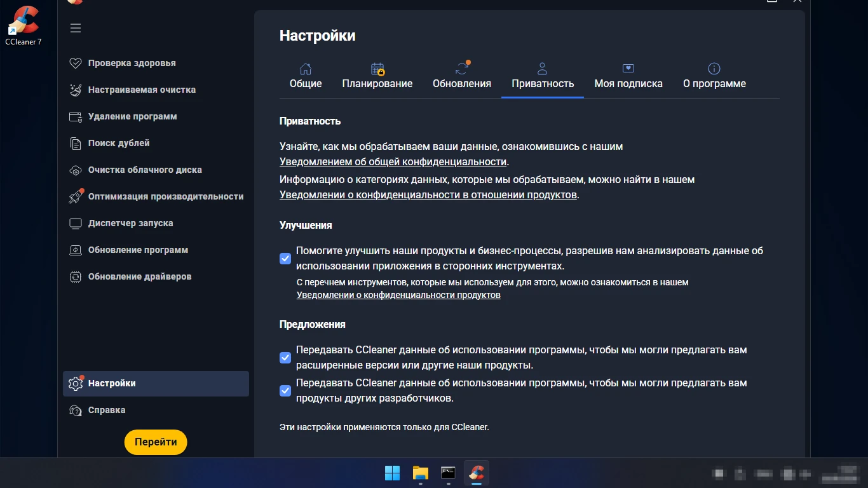This screenshot has height=488, width=868.
Task: Switch to the Общие tab
Action: [306, 76]
